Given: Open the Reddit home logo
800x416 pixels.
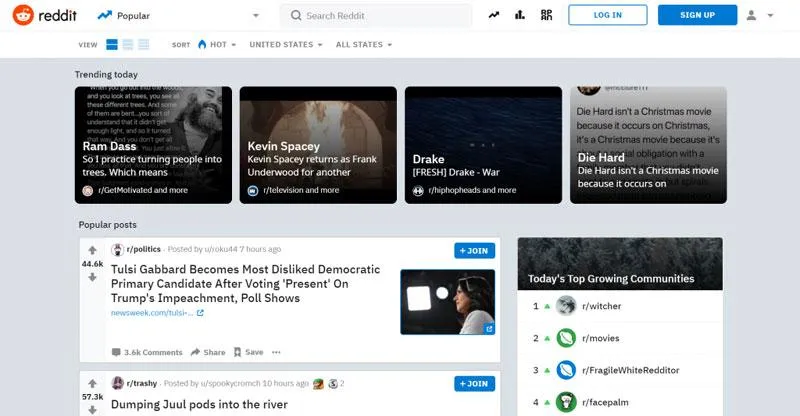Looking at the screenshot, I should (x=44, y=15).
